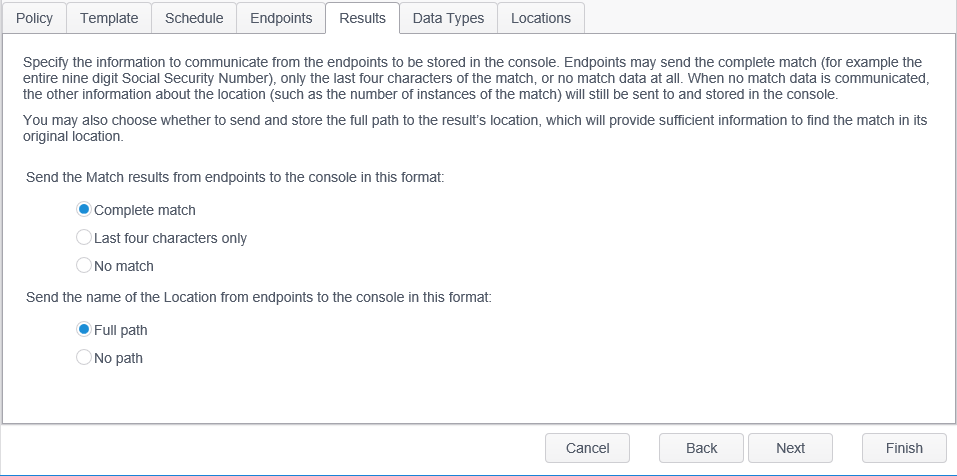This screenshot has width=957, height=476.
Task: Click the Finish button
Action: [x=904, y=448]
